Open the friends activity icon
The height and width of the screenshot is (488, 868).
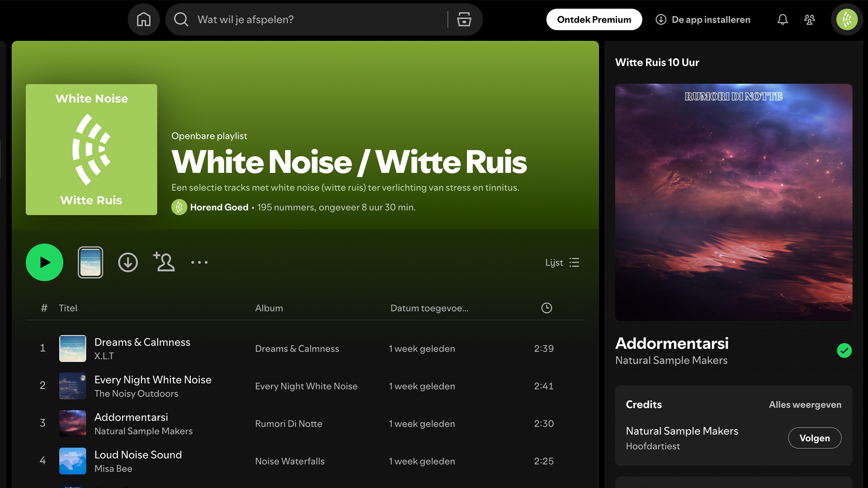(x=810, y=19)
